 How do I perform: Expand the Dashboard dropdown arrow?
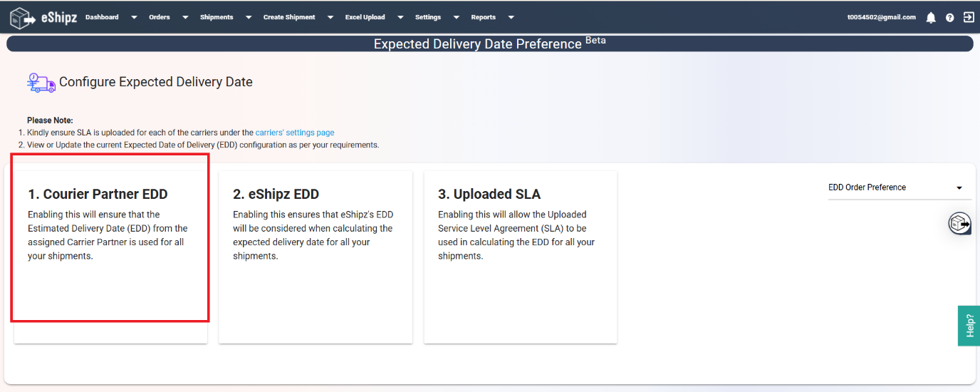point(134,18)
